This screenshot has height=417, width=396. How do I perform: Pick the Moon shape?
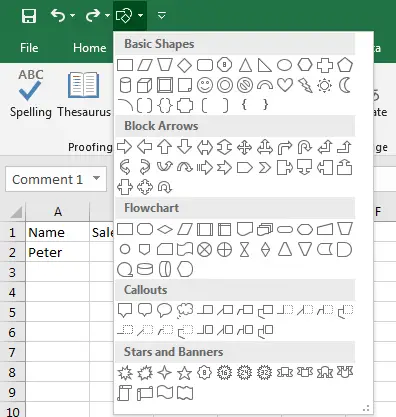345,85
